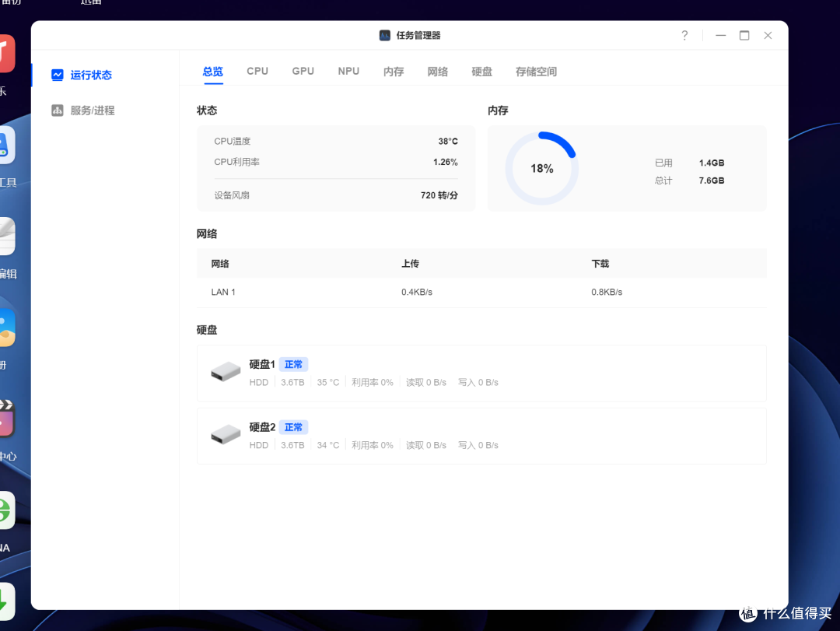Switch to the CPU tab

(x=257, y=72)
